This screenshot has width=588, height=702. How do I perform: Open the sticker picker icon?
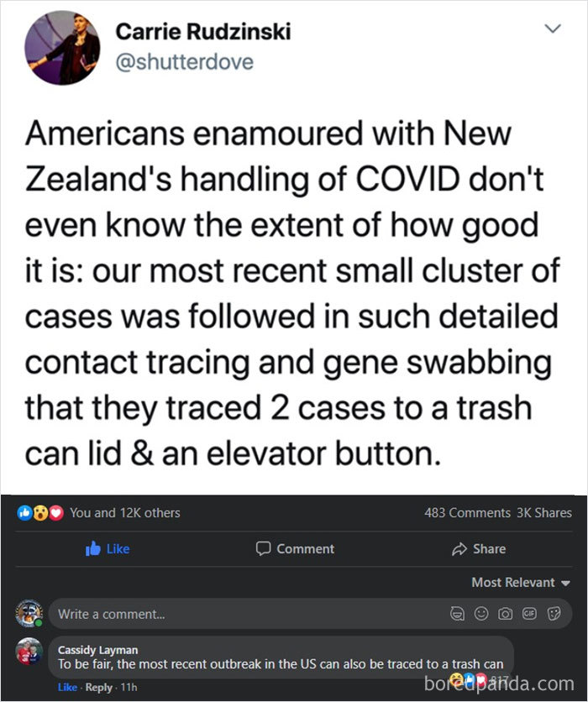point(552,613)
